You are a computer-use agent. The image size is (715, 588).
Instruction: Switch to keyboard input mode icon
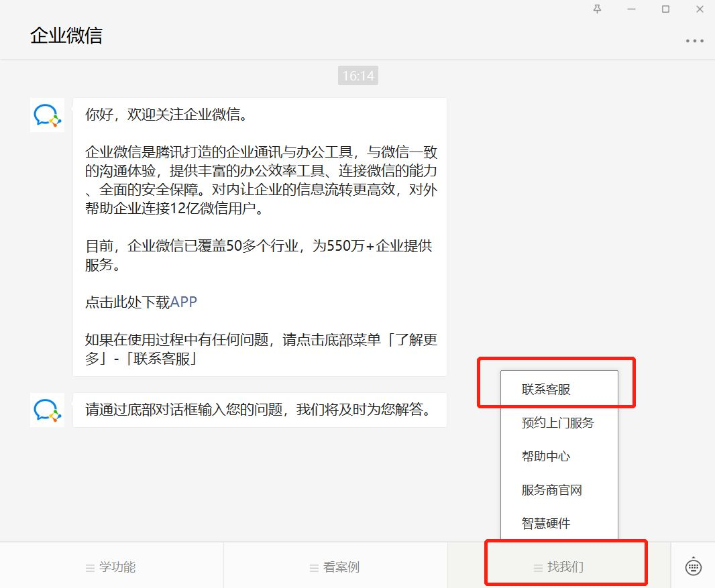(693, 567)
